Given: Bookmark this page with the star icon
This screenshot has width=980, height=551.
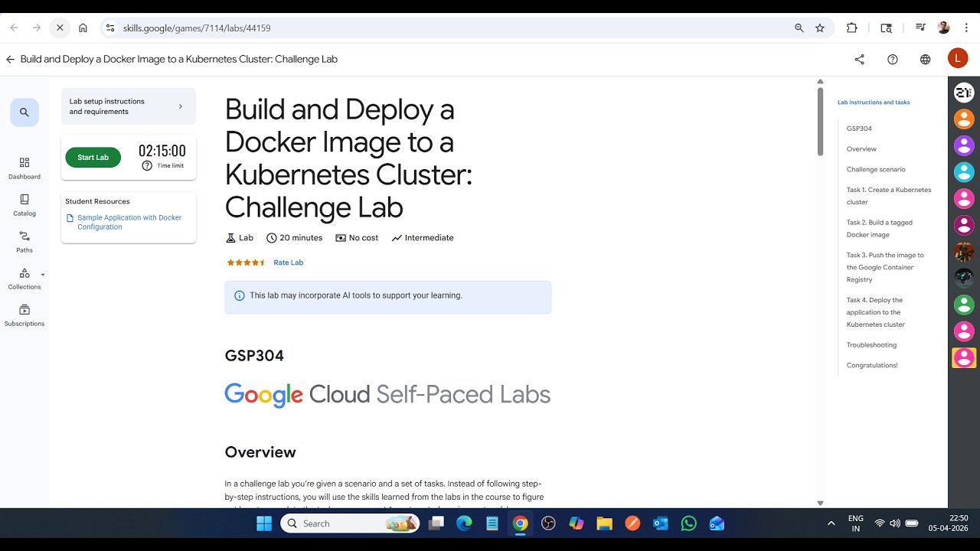Looking at the screenshot, I should coord(820,28).
